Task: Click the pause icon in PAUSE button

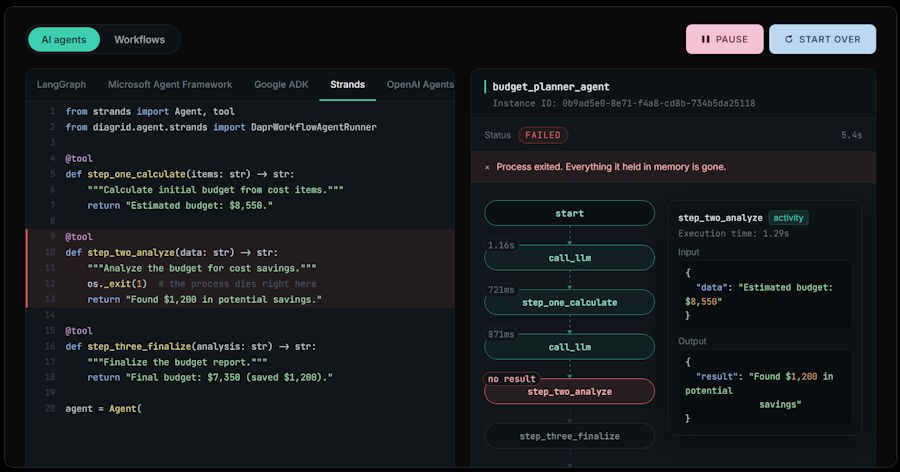Action: point(705,39)
